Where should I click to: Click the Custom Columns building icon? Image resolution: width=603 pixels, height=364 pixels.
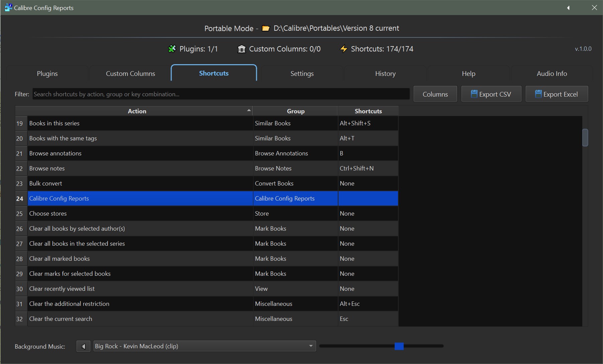coord(241,49)
